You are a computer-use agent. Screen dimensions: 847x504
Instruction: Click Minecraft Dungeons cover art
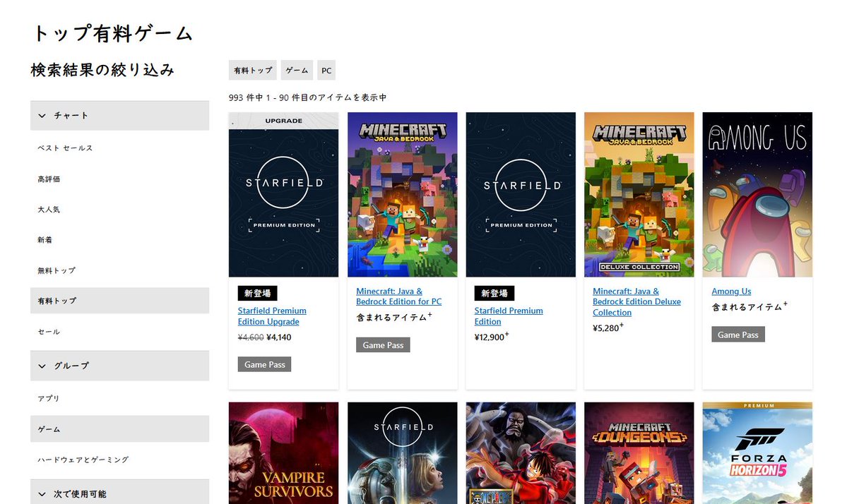(639, 453)
